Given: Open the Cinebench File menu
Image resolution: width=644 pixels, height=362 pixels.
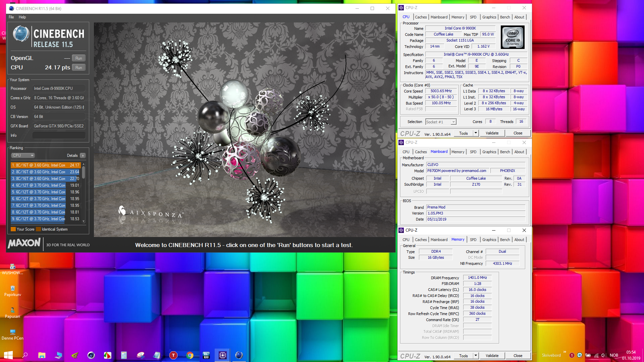Looking at the screenshot, I should tap(11, 17).
